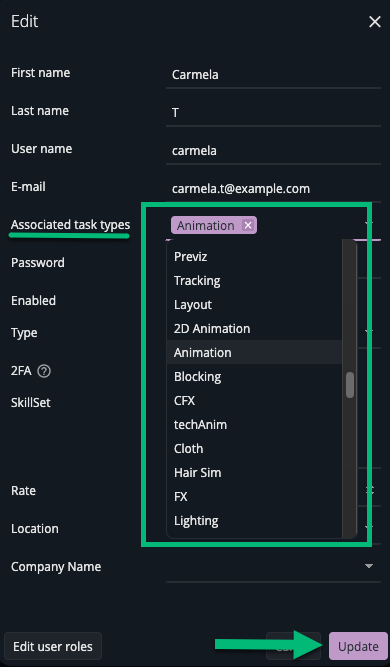Pick Lighting from the list
390x667 pixels.
point(254,520)
